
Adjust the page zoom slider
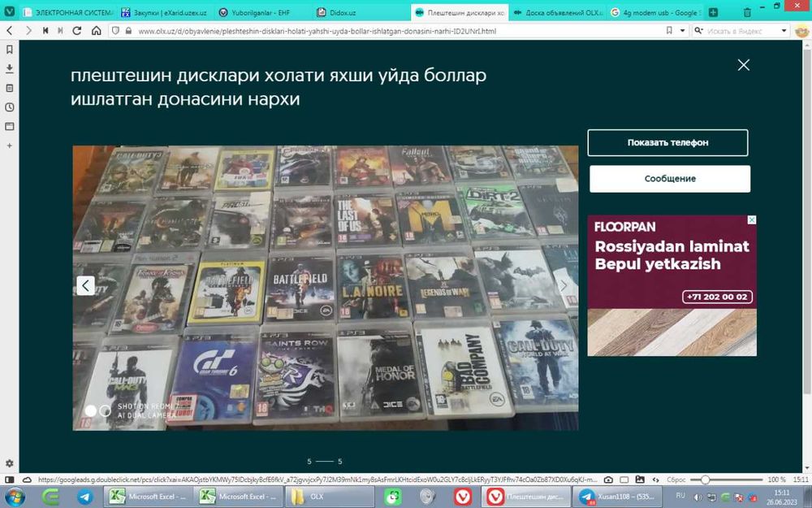click(728, 480)
